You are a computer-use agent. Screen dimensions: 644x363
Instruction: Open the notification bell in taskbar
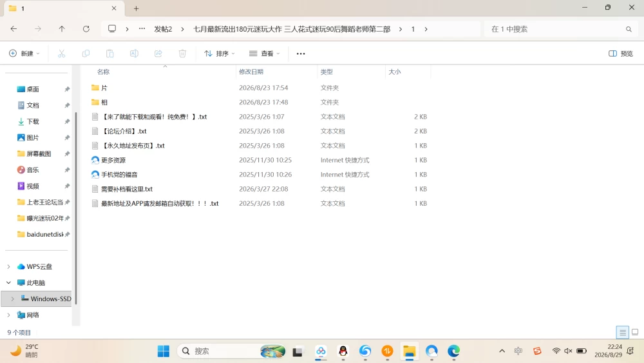pyautogui.click(x=630, y=351)
